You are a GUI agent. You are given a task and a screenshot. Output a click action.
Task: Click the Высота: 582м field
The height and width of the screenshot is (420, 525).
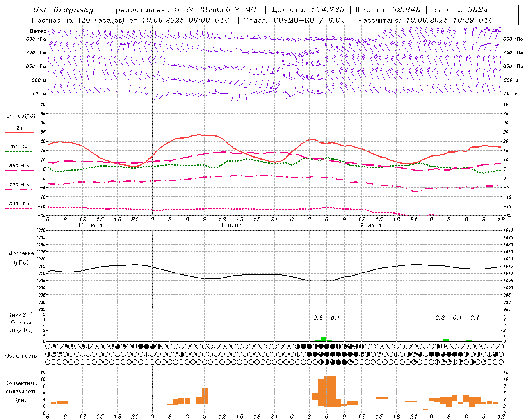point(459,10)
